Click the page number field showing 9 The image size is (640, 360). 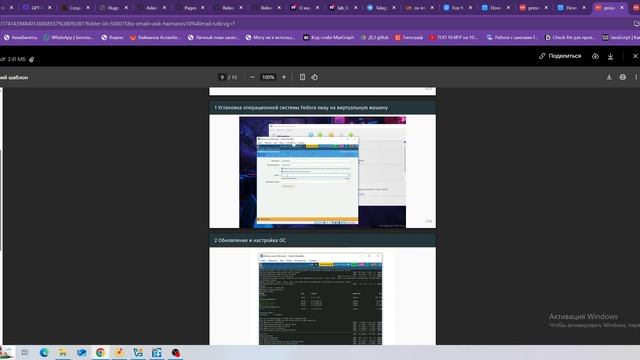[222, 77]
